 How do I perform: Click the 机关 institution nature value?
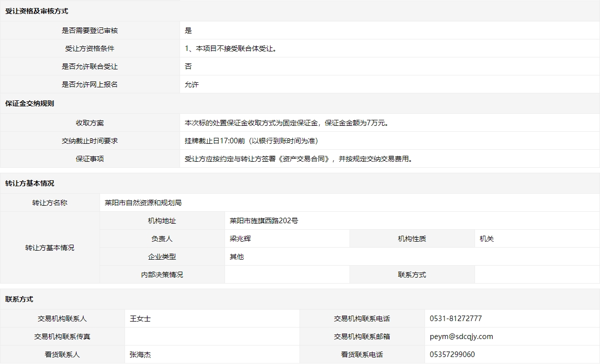(x=486, y=239)
